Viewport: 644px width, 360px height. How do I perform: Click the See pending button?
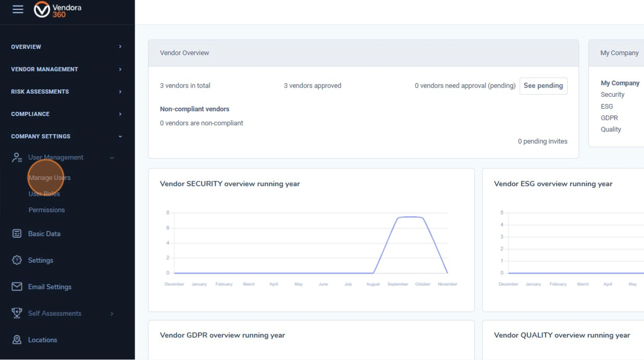543,86
